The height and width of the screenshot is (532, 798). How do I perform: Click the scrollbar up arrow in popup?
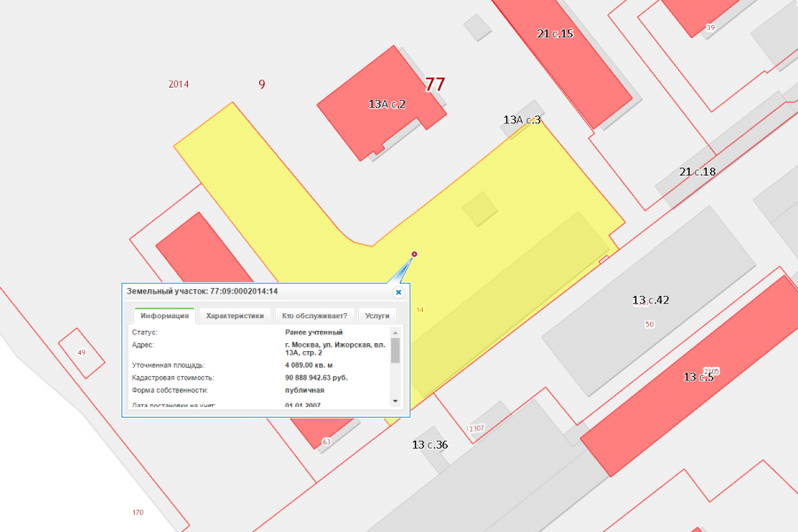[395, 332]
